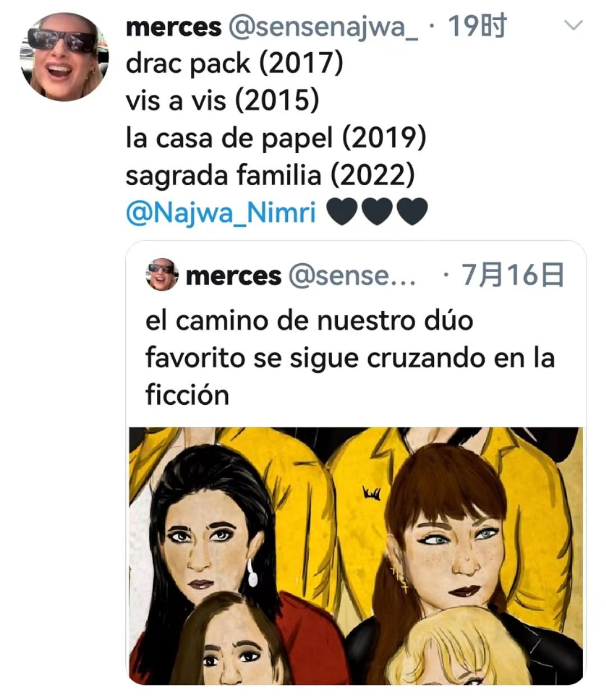This screenshot has width=606, height=700.
Task: Click the 'drac pack (2017)' text line
Action: pyautogui.click(x=234, y=63)
